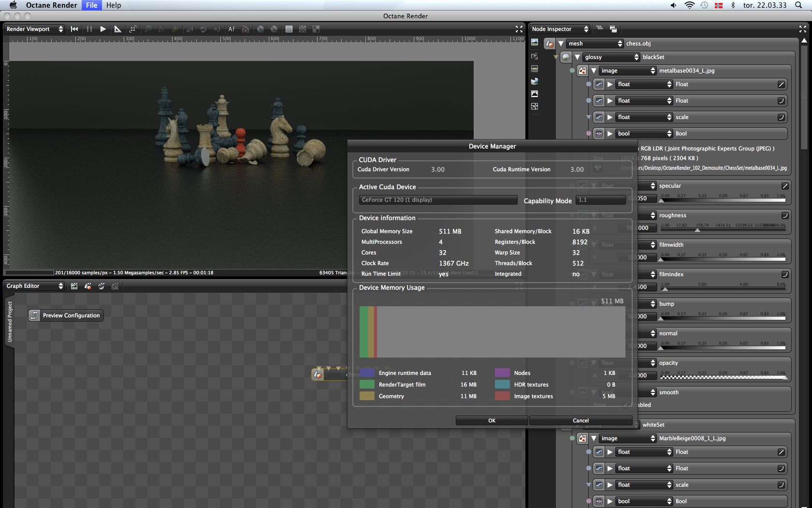Select the mesh node in the graph canvas
This screenshot has width=812, height=508.
pyautogui.click(x=329, y=374)
